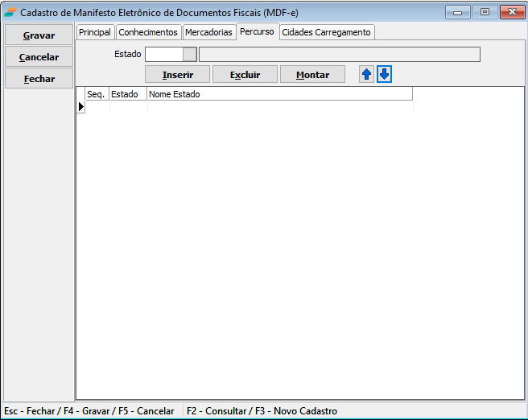The height and width of the screenshot is (420, 528).
Task: Switch to the Principal tab
Action: point(95,32)
